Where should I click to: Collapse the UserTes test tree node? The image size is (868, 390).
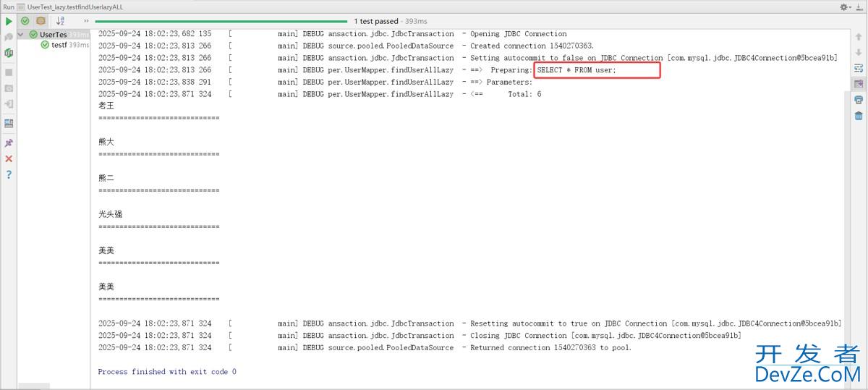21,34
